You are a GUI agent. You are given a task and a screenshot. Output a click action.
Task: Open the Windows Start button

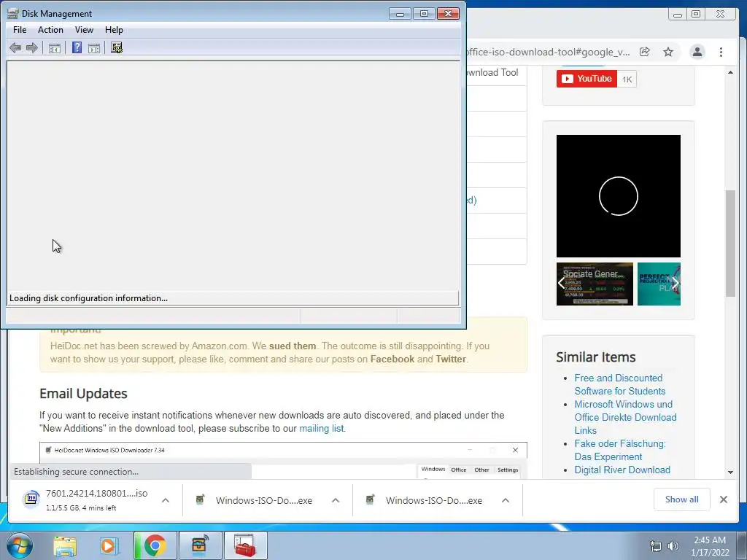[x=20, y=545]
